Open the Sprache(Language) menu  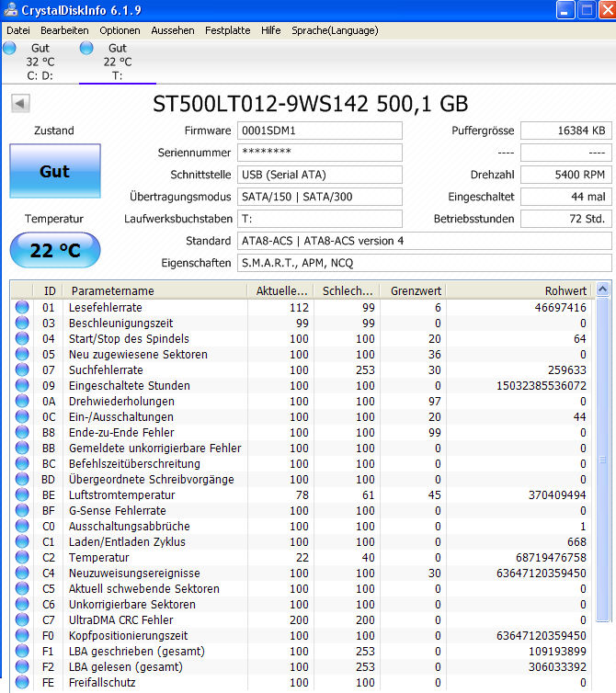[x=335, y=30]
